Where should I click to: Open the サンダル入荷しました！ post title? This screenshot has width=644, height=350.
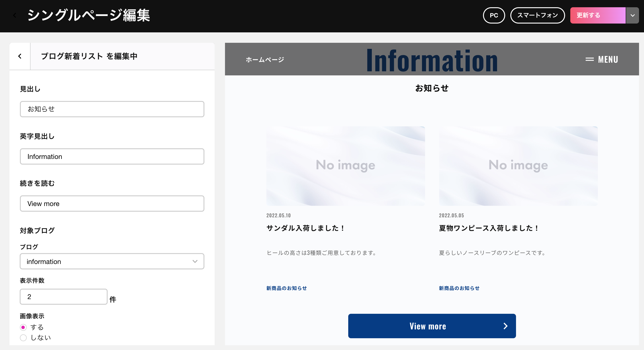pos(306,228)
